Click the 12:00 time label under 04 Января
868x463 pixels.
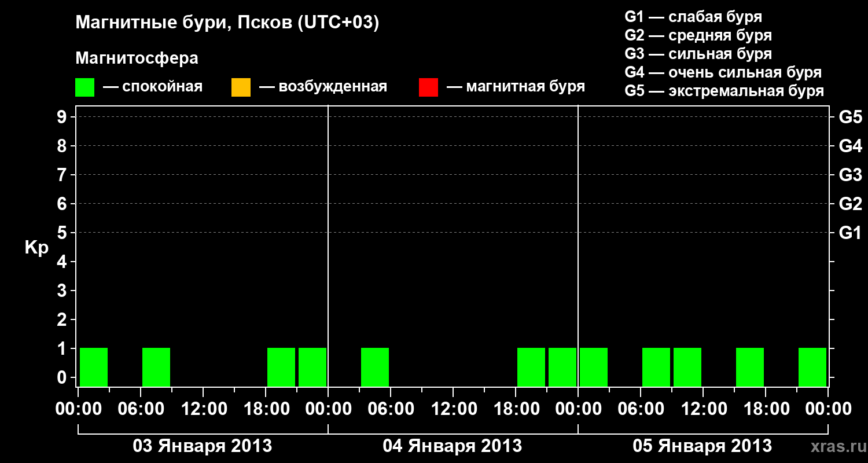tap(453, 409)
